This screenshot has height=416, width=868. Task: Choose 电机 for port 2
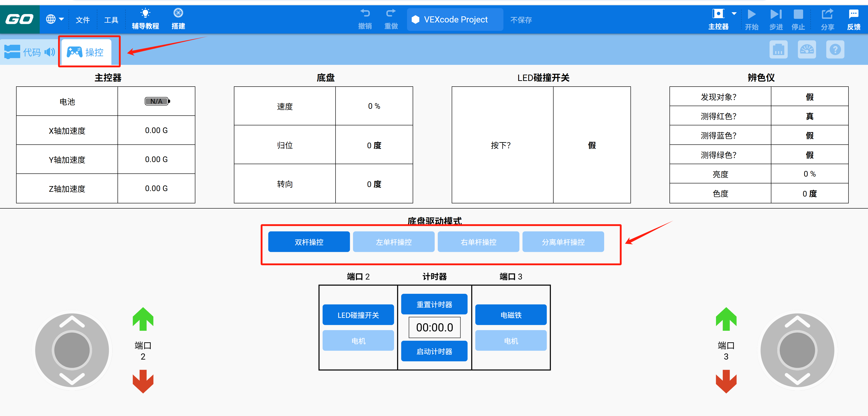pyautogui.click(x=358, y=340)
